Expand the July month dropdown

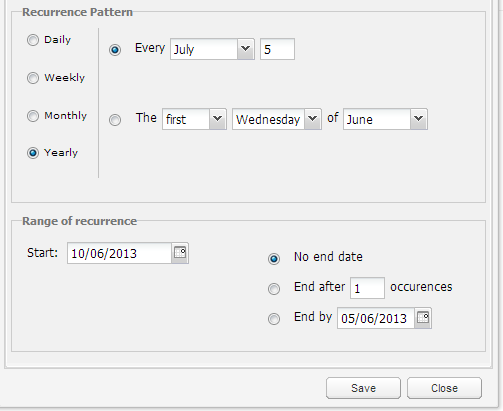pos(212,49)
